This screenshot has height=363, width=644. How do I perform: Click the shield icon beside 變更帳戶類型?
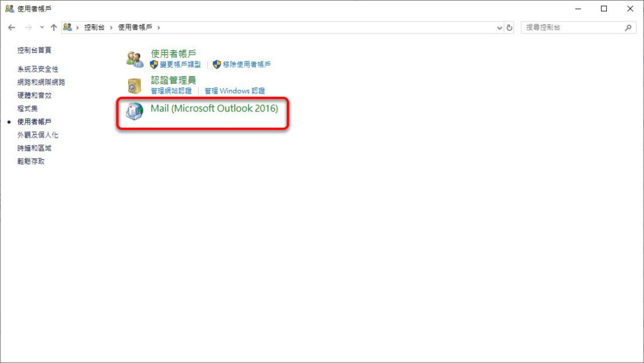point(154,64)
